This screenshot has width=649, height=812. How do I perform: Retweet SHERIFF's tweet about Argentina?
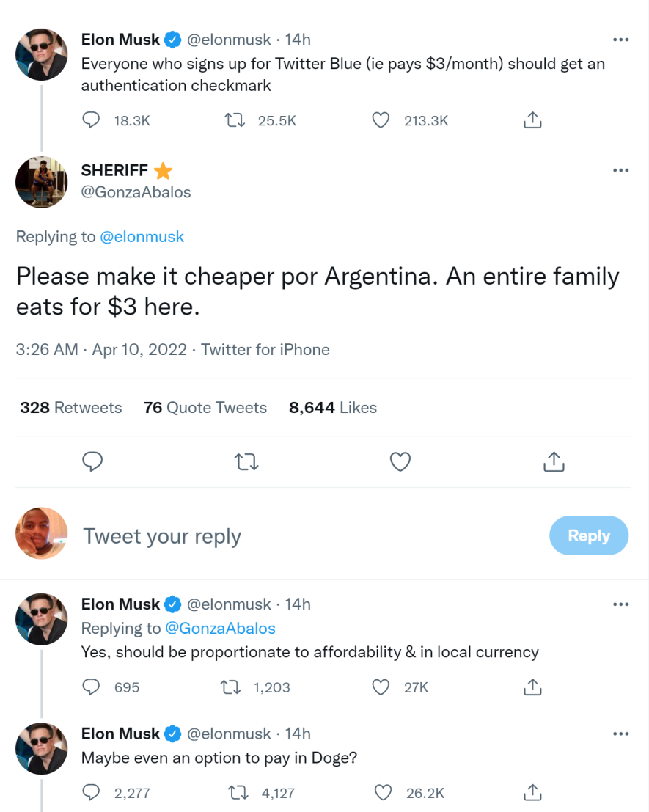246,461
